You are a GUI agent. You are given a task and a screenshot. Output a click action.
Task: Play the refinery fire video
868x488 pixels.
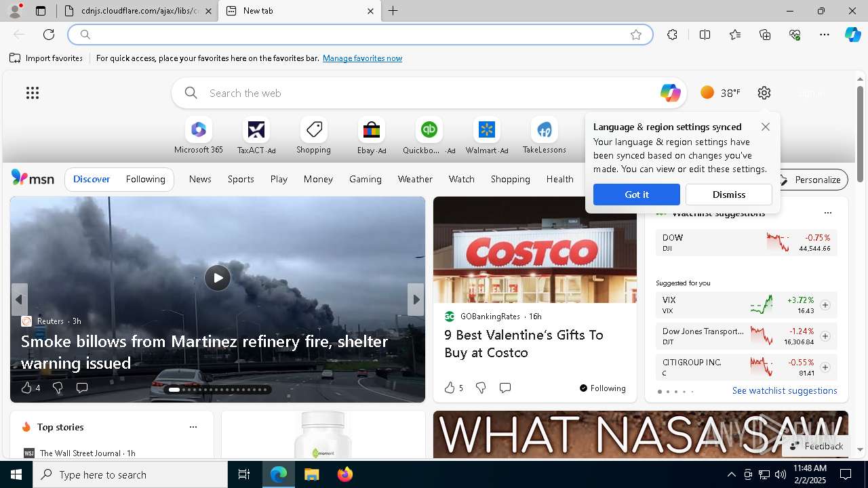click(218, 278)
